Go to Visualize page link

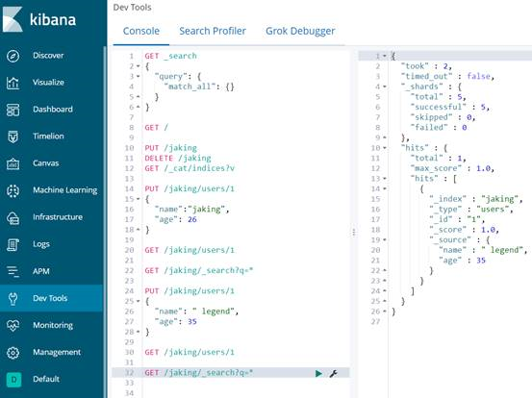click(48, 83)
